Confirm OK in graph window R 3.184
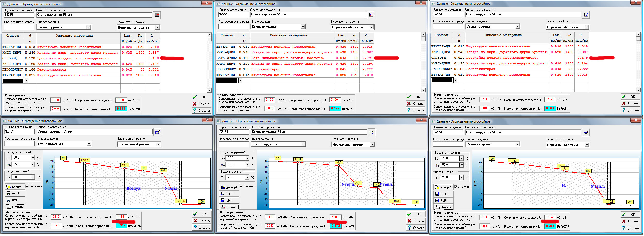This screenshot has width=644, height=236. coord(630,214)
